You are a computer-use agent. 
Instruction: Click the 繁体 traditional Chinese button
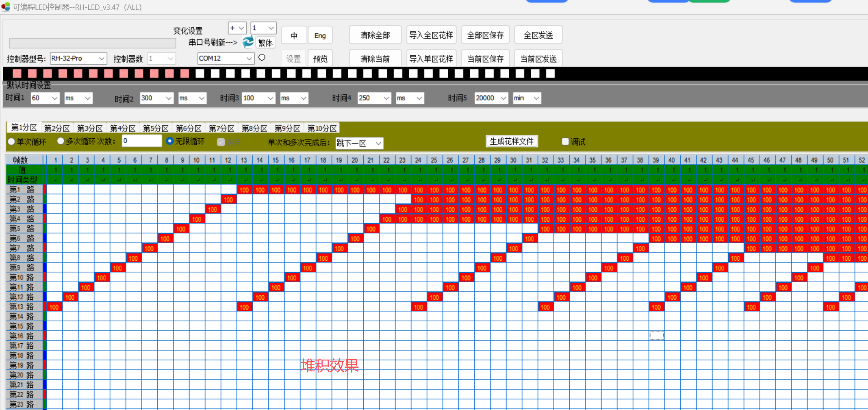click(265, 43)
